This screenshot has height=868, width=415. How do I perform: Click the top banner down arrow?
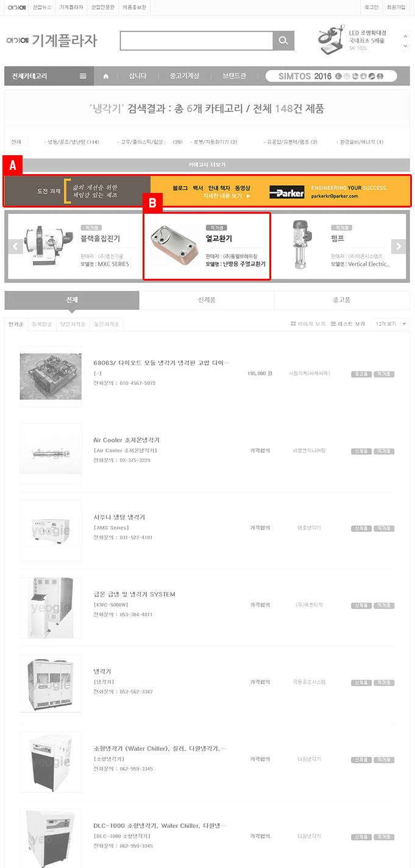[x=405, y=46]
